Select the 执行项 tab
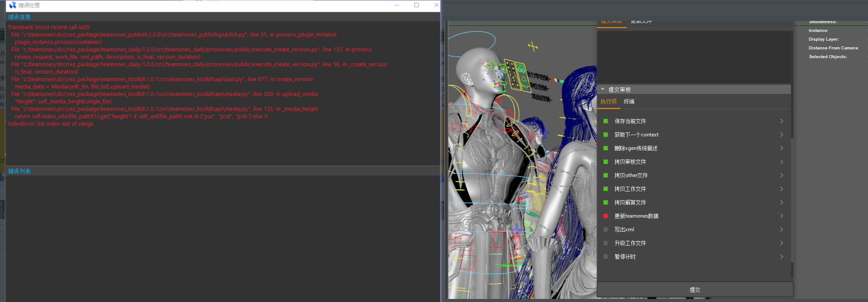 (x=608, y=101)
